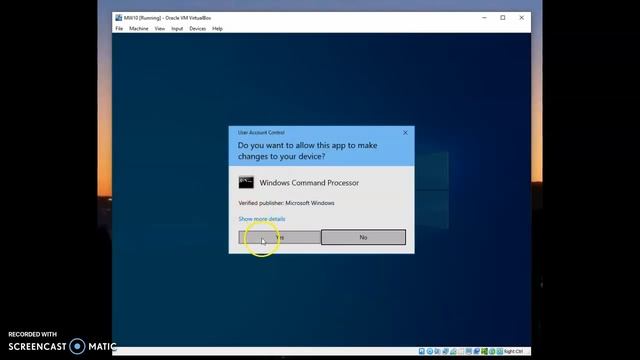
Task: Click the shared folders status icon
Action: click(x=461, y=351)
